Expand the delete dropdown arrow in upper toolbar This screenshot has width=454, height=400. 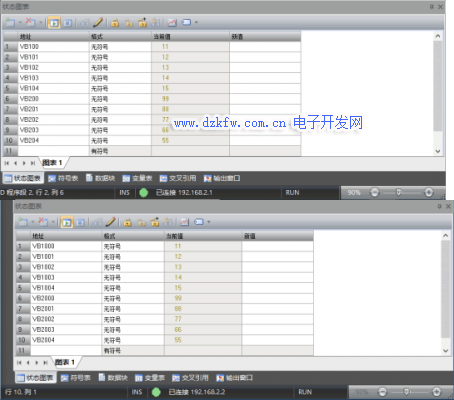41,23
